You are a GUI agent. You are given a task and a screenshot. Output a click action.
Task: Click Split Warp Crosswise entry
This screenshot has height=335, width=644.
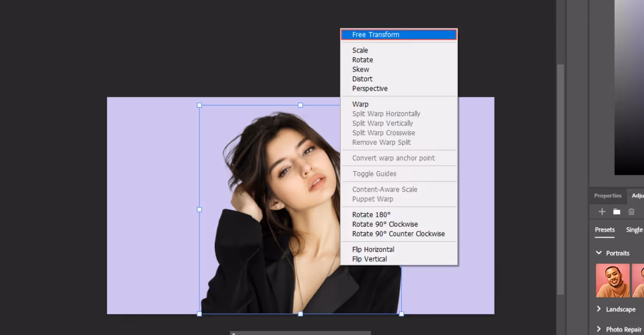pos(384,132)
